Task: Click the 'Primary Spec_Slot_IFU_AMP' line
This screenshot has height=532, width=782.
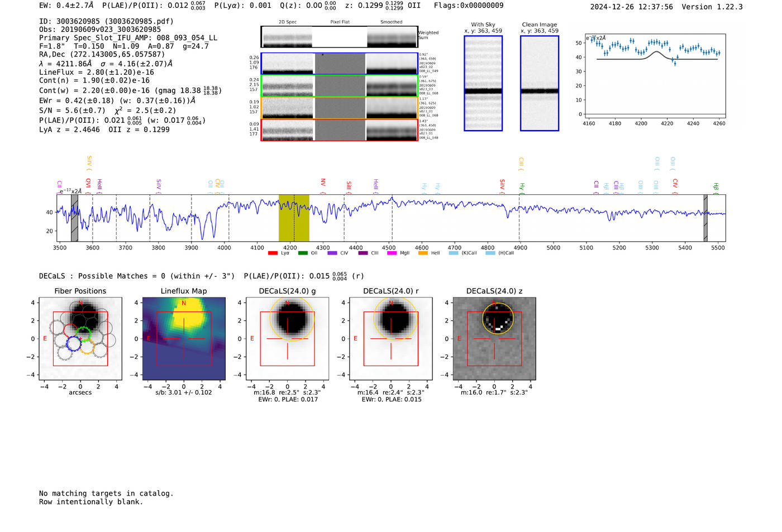Action: pos(128,38)
